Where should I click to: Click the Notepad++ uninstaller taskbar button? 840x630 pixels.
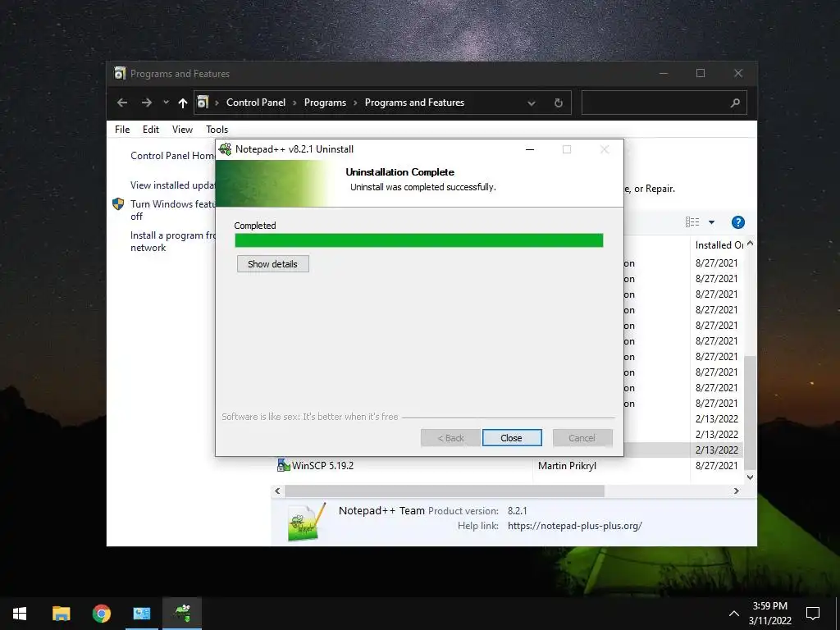(182, 614)
